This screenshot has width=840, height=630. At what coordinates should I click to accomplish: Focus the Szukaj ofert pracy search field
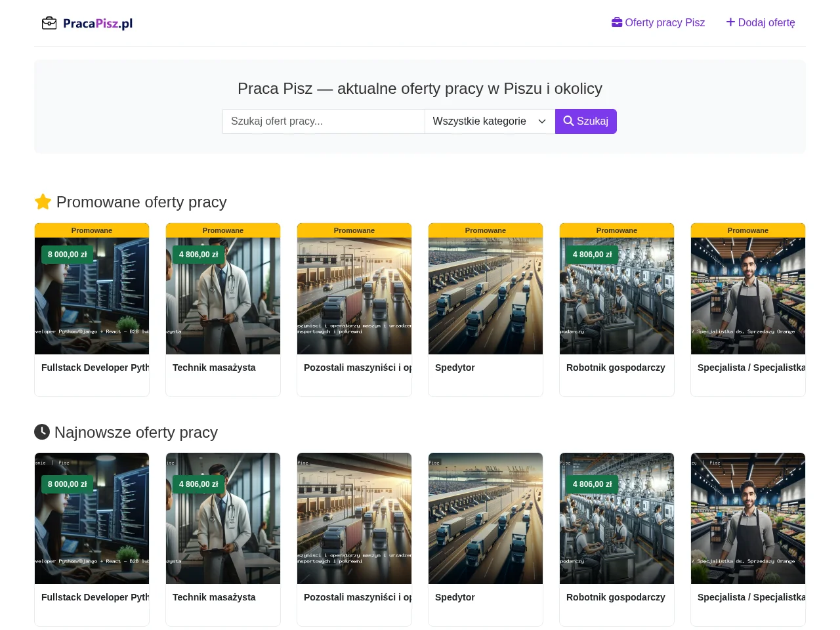tap(324, 121)
